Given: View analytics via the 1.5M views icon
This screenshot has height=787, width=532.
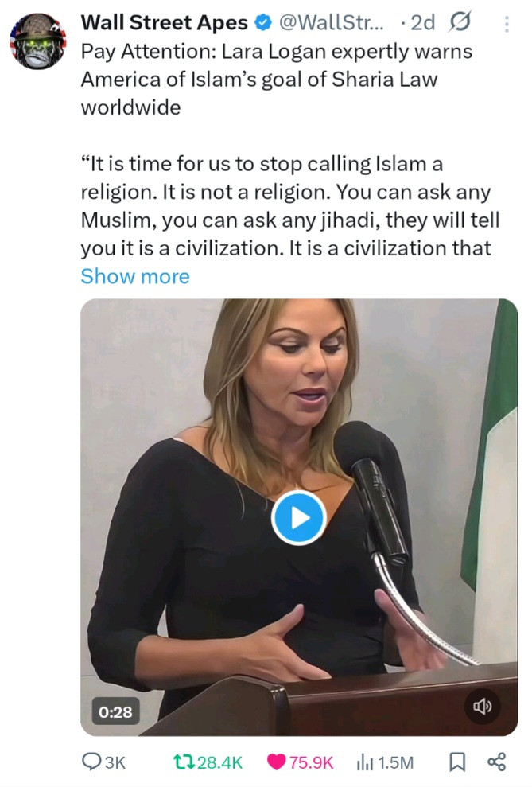Looking at the screenshot, I should pos(364,762).
